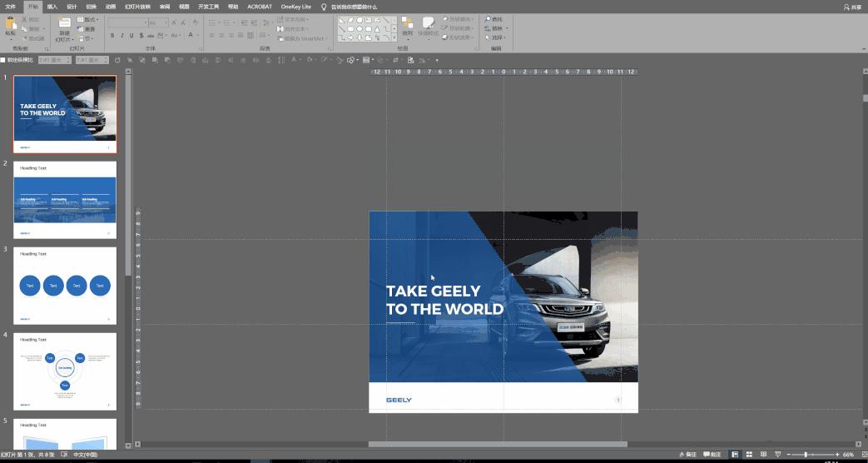Screen dimensions: 868x463
Task: Open the Insert (插入) ribbon tab
Action: [52, 7]
